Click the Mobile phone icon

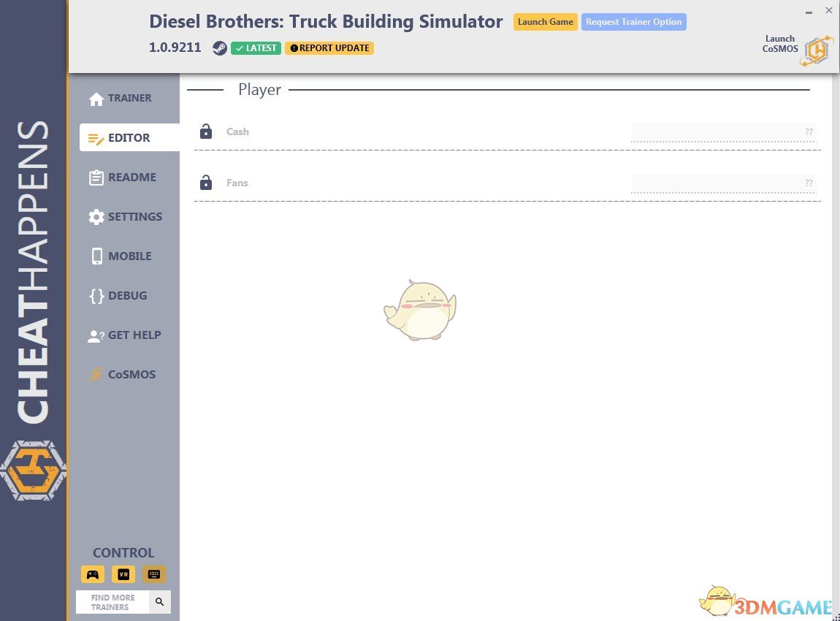[x=97, y=256]
